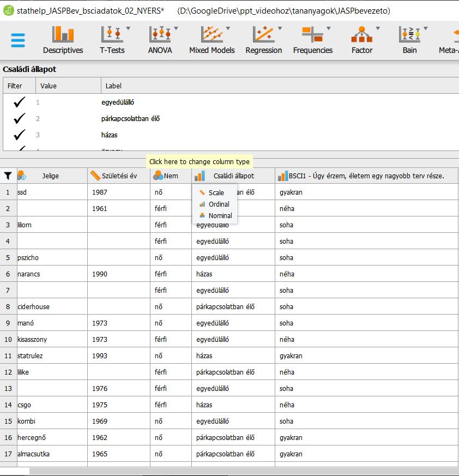
Task: Click the cell 1969 for kombi
Action: [119, 421]
